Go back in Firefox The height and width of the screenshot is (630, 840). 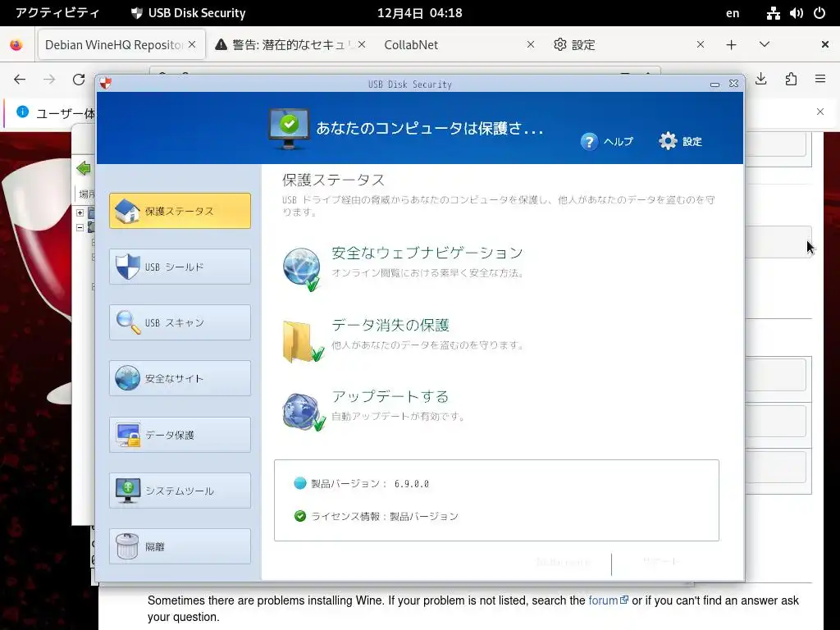click(20, 80)
